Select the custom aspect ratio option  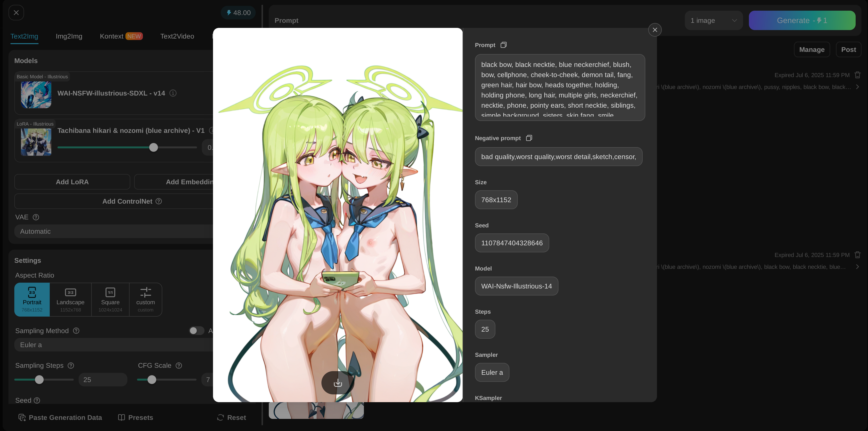(146, 300)
